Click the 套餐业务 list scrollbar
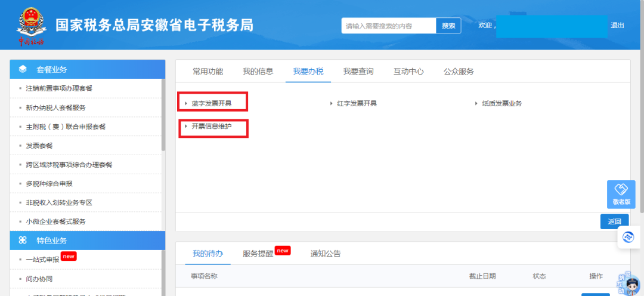Image resolution: width=644 pixels, height=296 pixels. (163, 115)
